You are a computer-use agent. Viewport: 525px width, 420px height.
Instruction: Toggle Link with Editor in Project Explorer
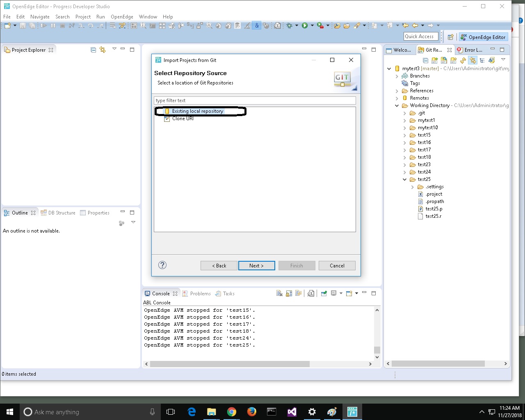pos(103,50)
